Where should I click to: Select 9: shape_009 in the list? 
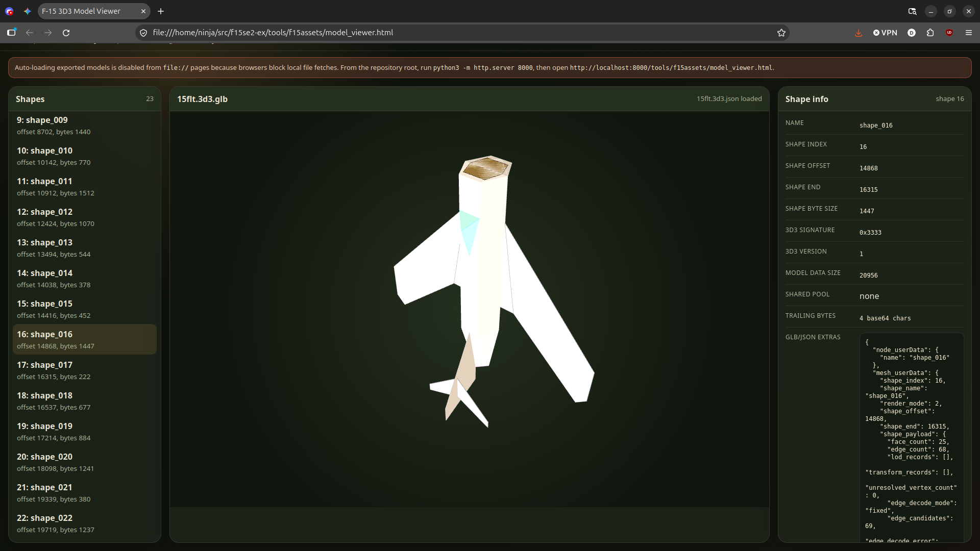point(85,126)
